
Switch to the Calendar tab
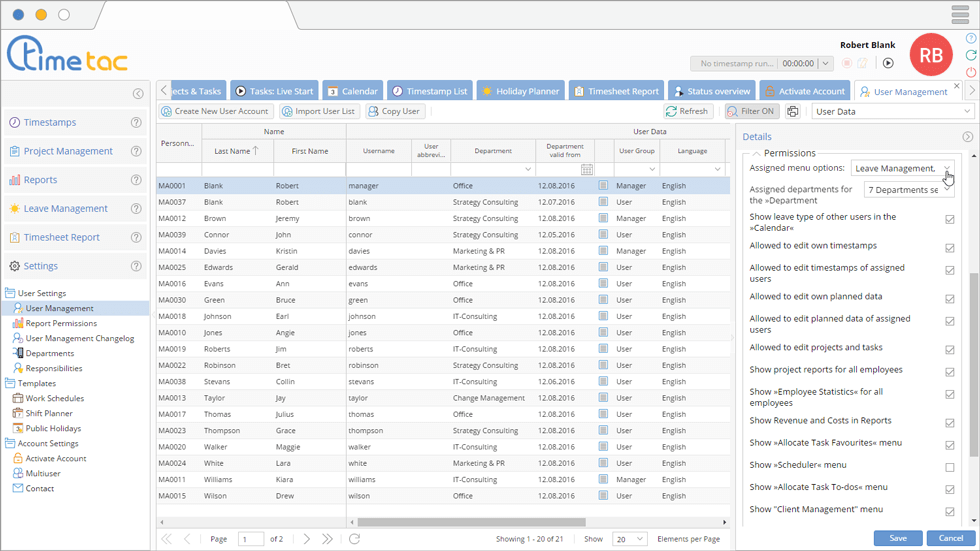click(352, 91)
